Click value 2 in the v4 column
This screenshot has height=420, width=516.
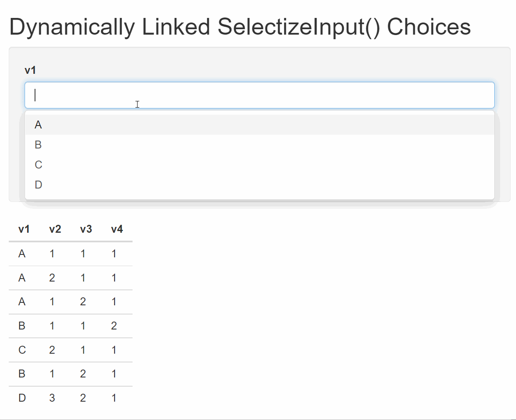pos(114,326)
